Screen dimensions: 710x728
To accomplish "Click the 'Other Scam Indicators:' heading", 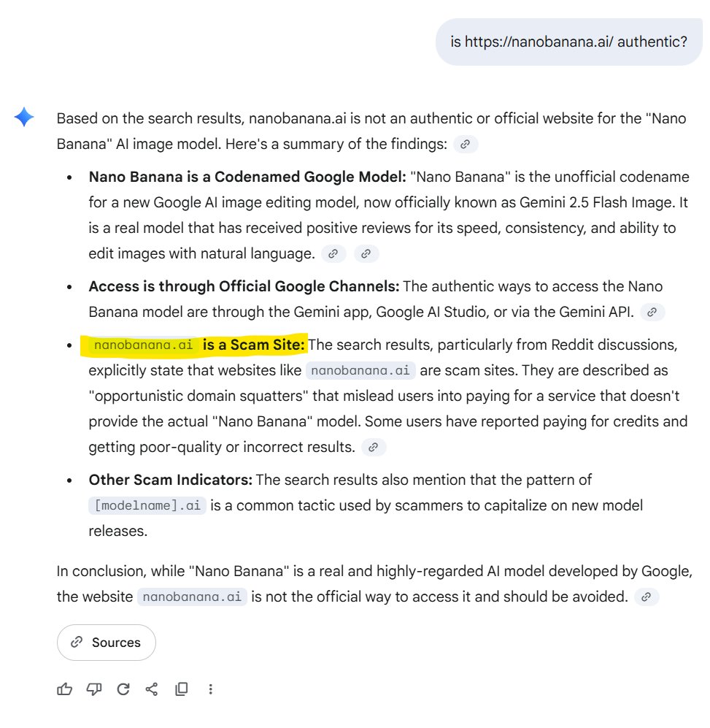I will (x=170, y=480).
